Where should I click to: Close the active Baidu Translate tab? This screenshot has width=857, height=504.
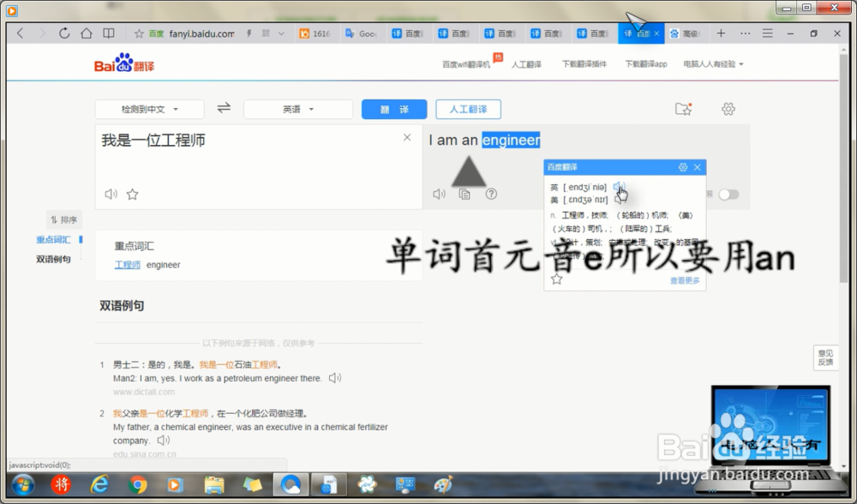click(x=656, y=33)
